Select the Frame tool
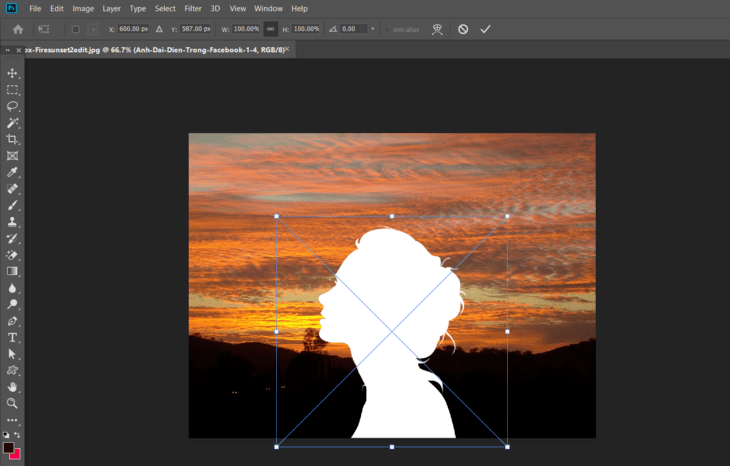Screen dimensions: 730x466 pos(12,156)
